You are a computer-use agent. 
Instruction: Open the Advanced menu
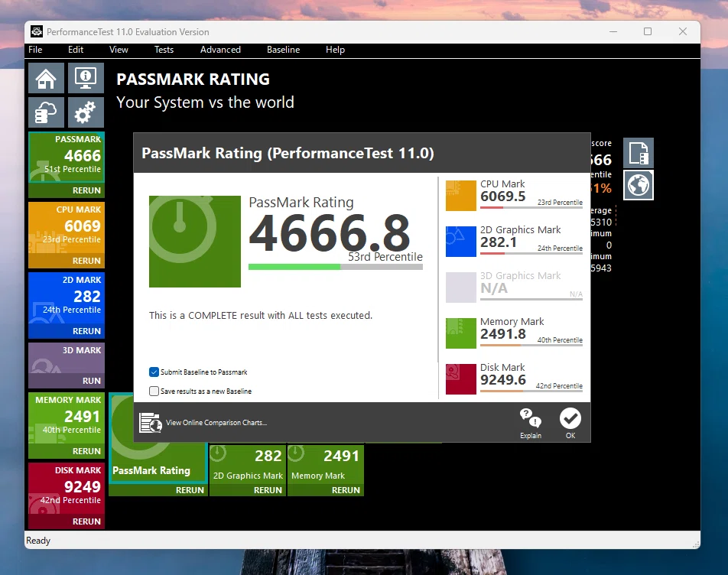click(220, 50)
